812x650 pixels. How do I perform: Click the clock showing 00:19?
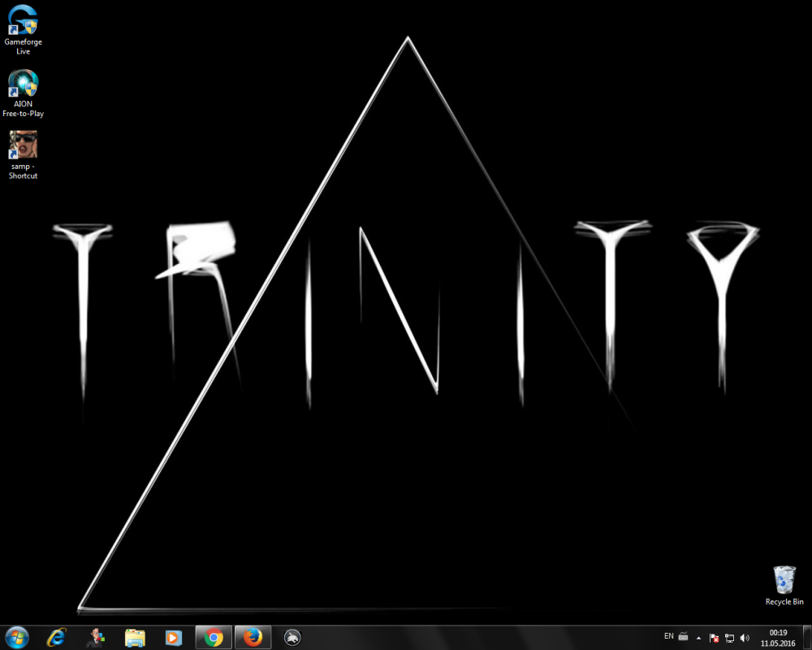point(778,638)
